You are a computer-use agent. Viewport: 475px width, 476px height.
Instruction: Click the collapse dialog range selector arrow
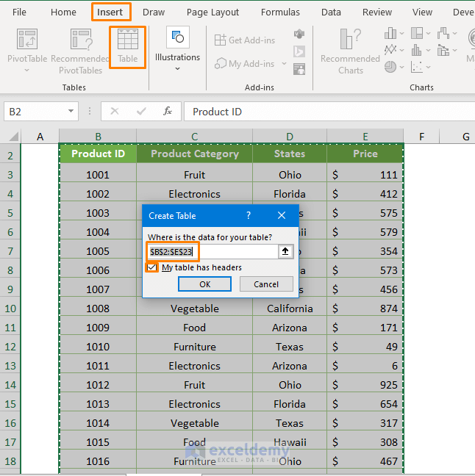(x=285, y=251)
